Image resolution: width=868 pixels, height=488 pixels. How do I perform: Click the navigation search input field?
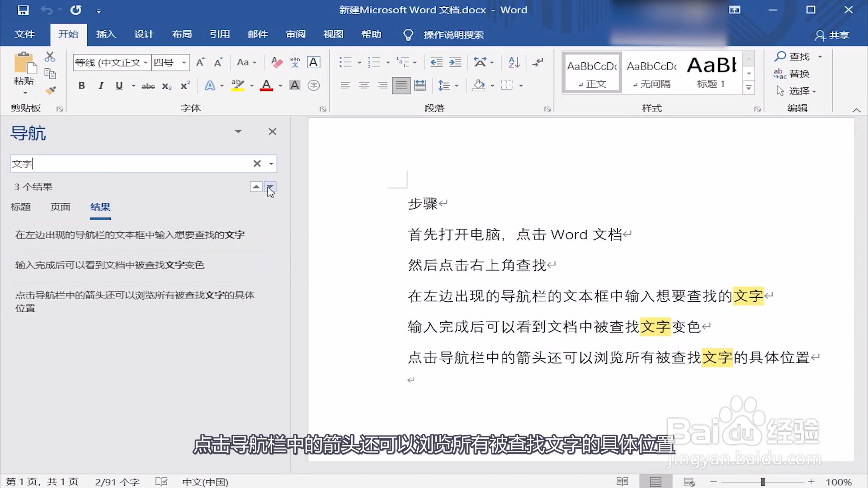click(x=131, y=164)
